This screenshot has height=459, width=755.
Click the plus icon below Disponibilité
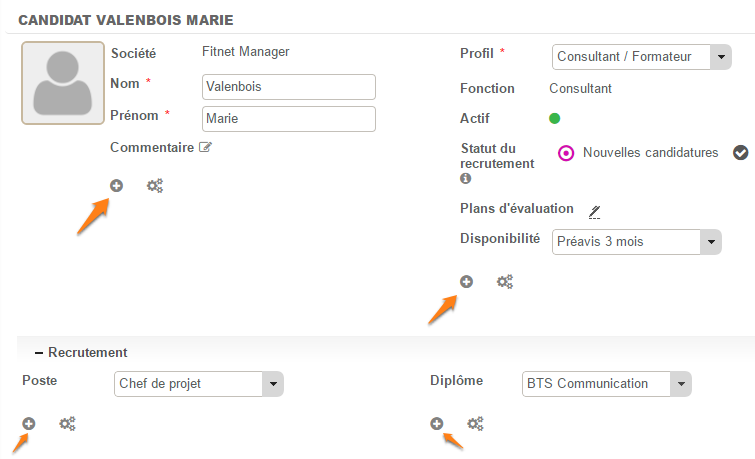pos(466,282)
